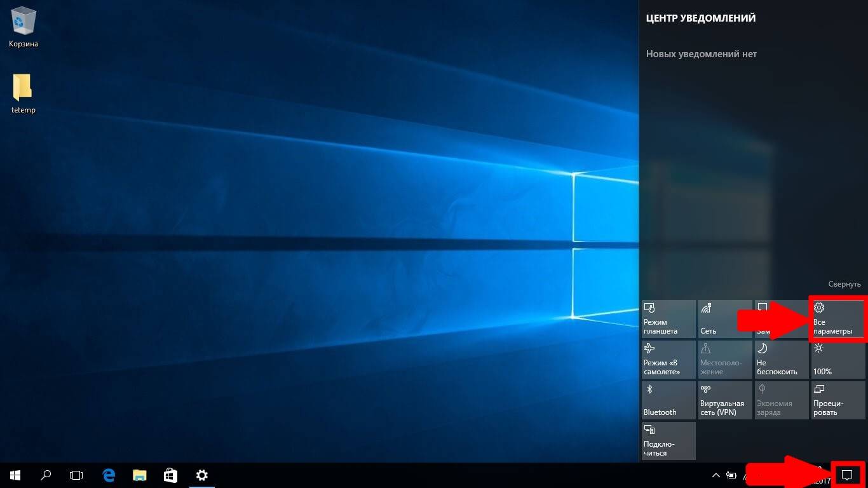This screenshot has height=488, width=868.
Task: Open File Explorer from the taskbar
Action: coord(140,475)
